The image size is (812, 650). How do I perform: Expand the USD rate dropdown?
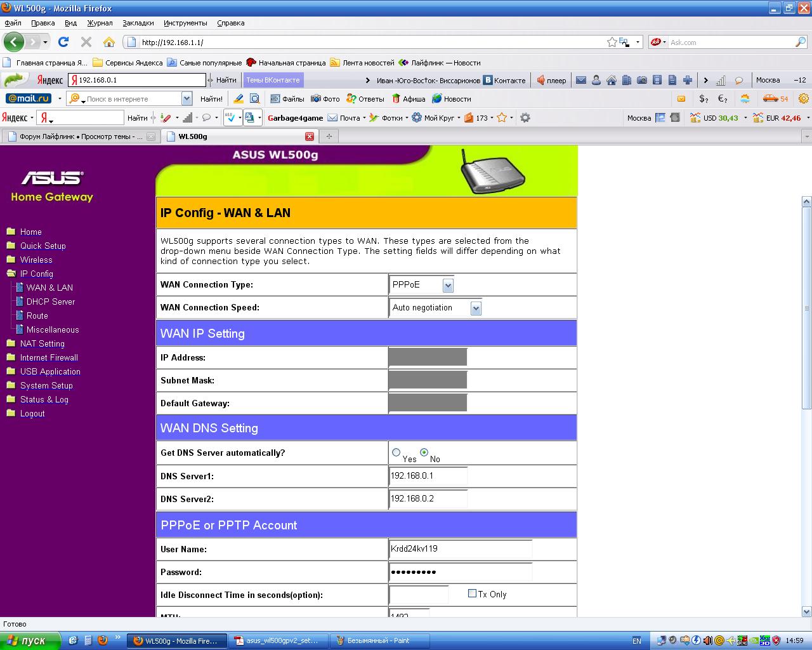click(745, 117)
